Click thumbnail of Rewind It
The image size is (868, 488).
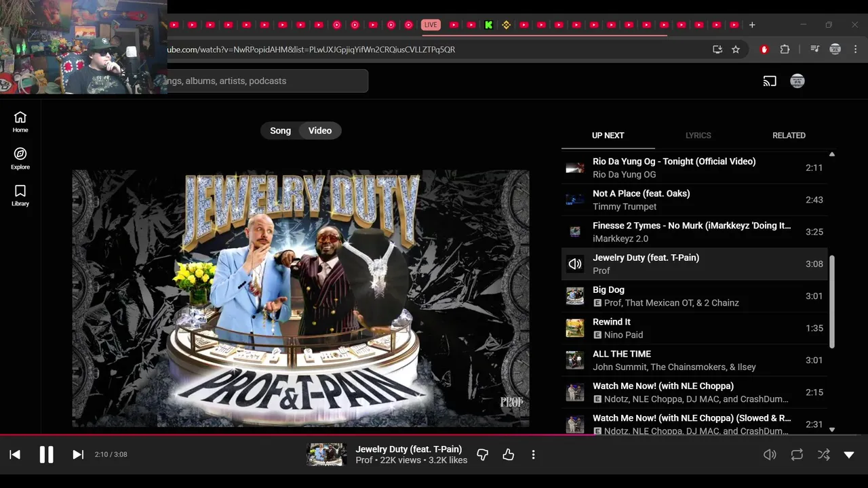[x=575, y=328]
